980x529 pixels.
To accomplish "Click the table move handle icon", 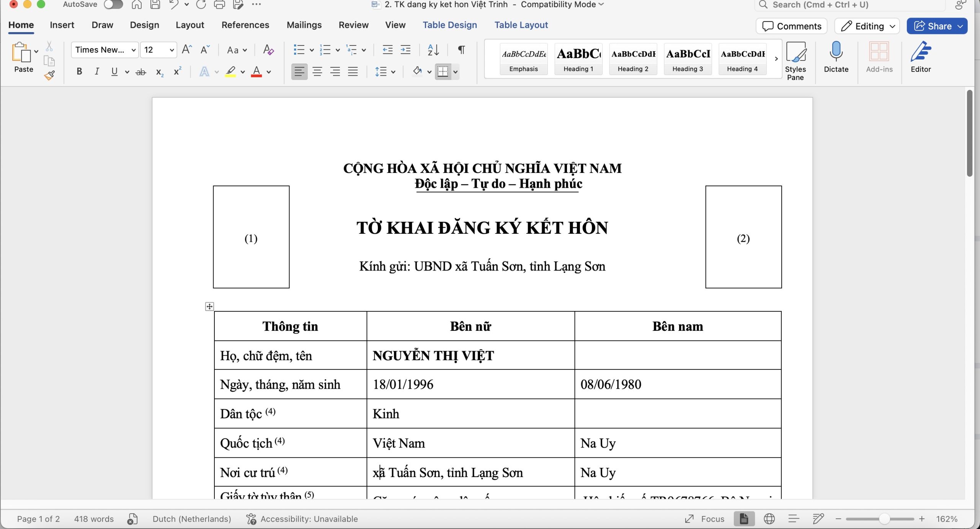I will point(209,306).
